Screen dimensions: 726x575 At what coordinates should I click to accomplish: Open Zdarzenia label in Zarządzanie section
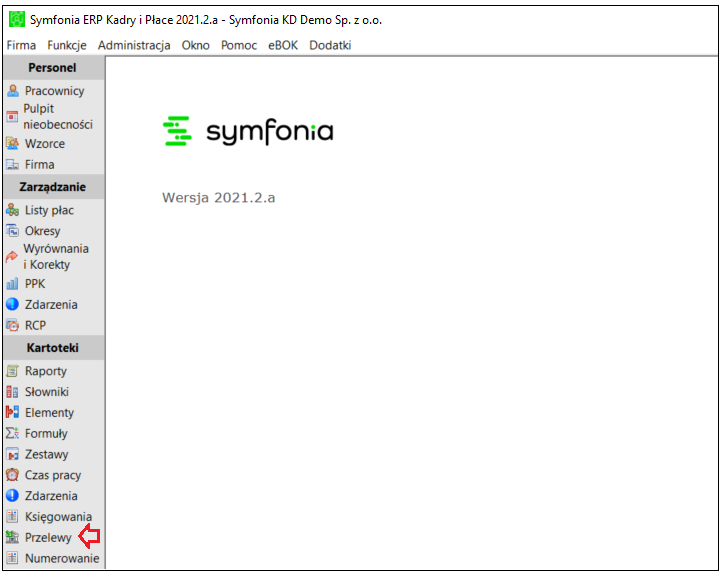pyautogui.click(x=51, y=305)
